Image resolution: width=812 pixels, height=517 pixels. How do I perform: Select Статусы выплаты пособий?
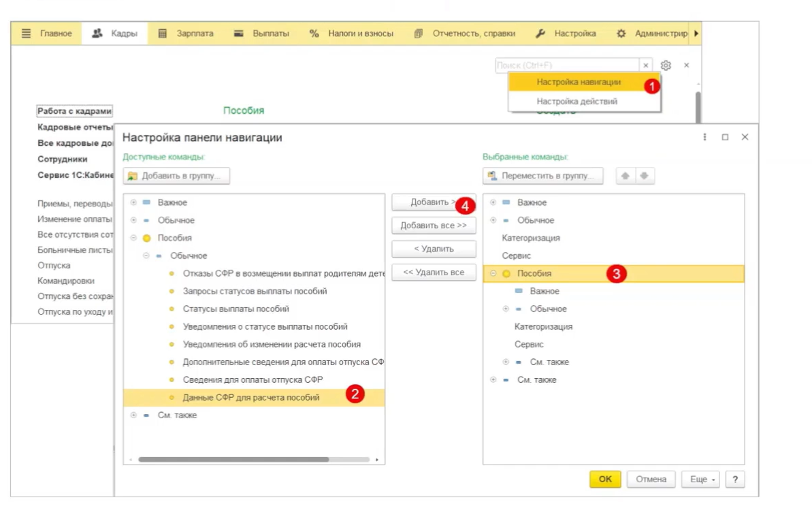click(255, 309)
